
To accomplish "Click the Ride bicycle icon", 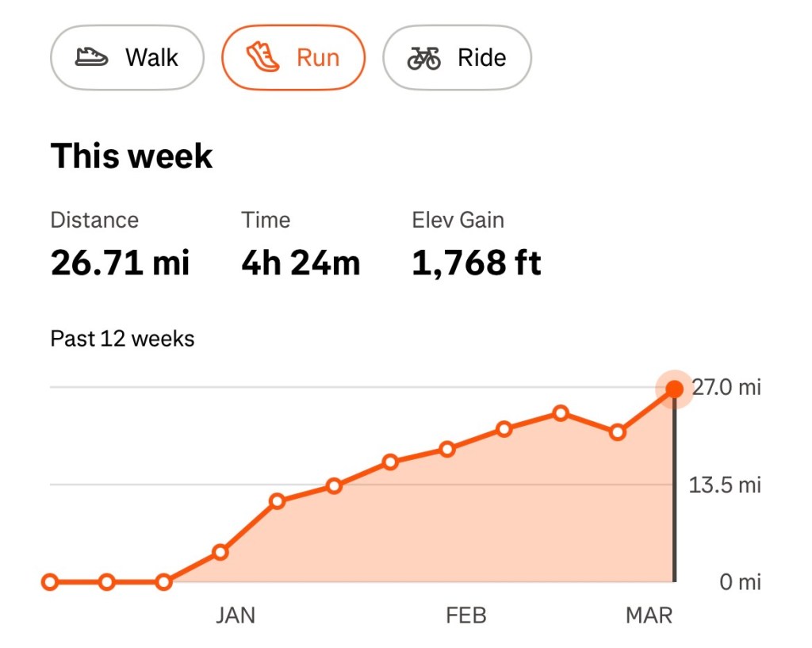I will click(425, 56).
